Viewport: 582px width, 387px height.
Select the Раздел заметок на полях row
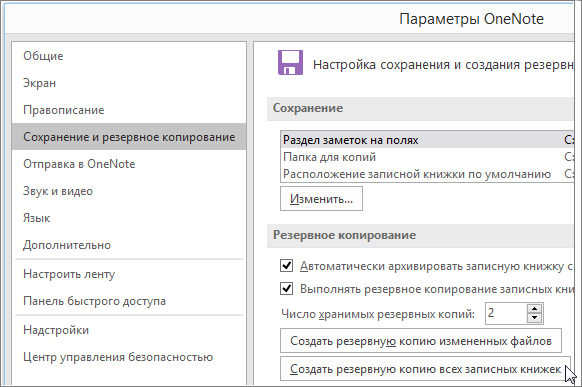(x=427, y=140)
